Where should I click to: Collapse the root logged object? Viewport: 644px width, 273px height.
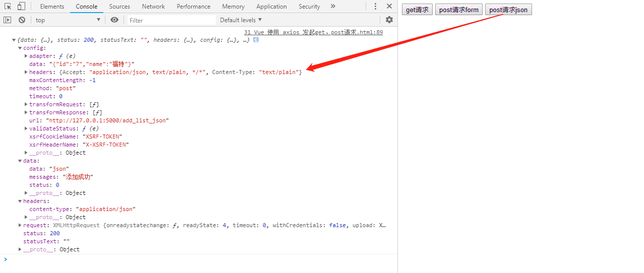click(14, 40)
